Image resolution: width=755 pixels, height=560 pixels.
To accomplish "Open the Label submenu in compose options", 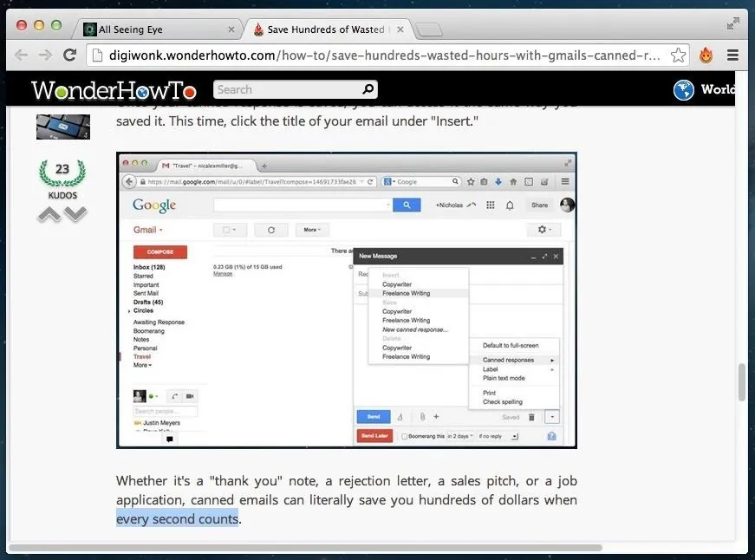I will point(514,369).
